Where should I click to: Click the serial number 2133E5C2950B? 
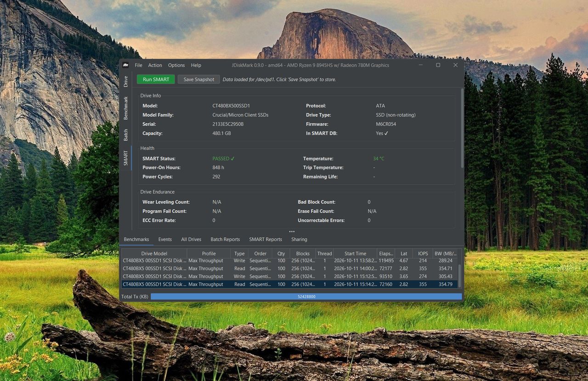(228, 124)
